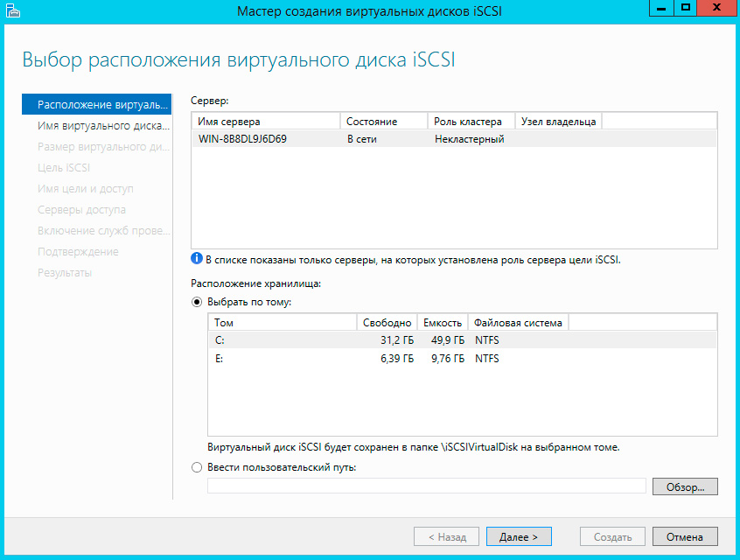Click the 'Некластерный' cluster role cell
The width and height of the screenshot is (740, 560).
(469, 139)
